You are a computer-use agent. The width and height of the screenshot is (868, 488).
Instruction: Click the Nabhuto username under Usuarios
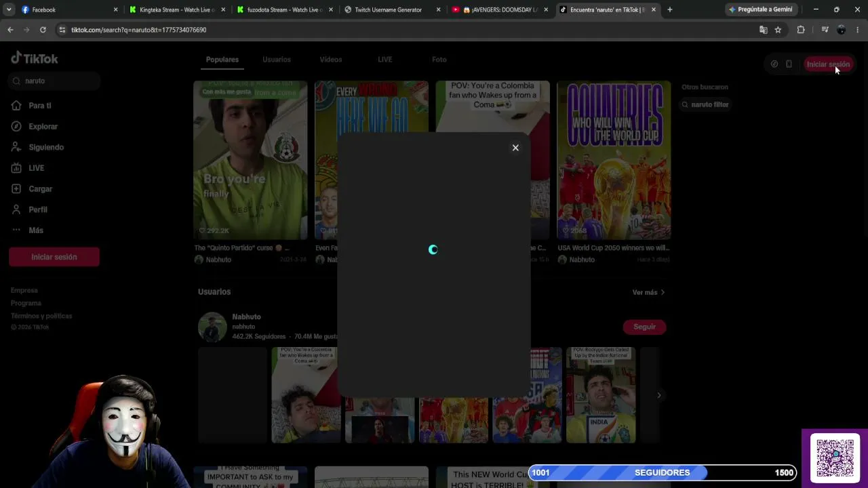pyautogui.click(x=247, y=317)
